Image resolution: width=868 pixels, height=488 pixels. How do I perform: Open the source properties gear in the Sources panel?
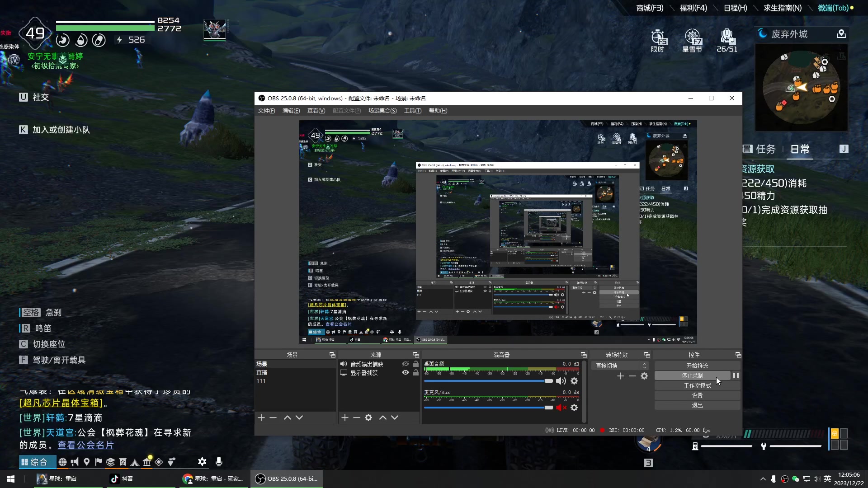click(x=368, y=418)
